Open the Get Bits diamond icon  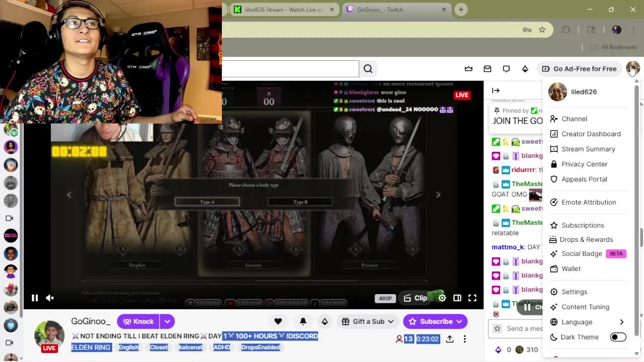525,69
